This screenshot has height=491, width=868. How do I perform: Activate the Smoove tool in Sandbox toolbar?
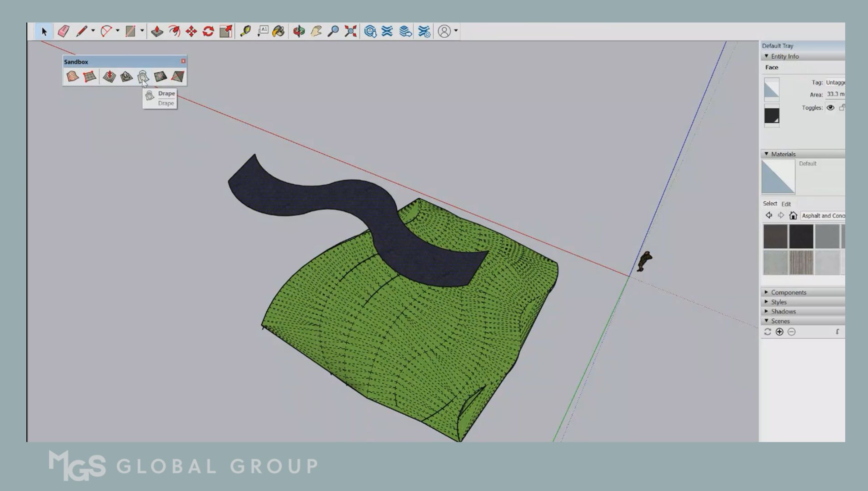[110, 77]
